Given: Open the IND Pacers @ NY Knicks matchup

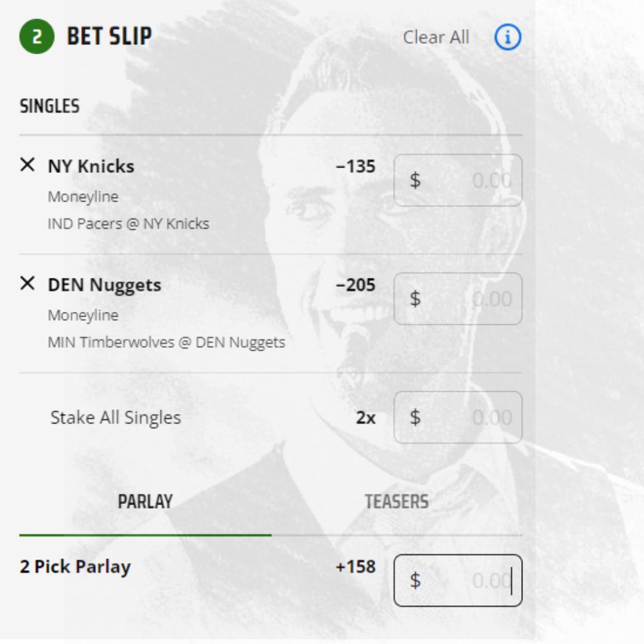Looking at the screenshot, I should click(x=128, y=224).
